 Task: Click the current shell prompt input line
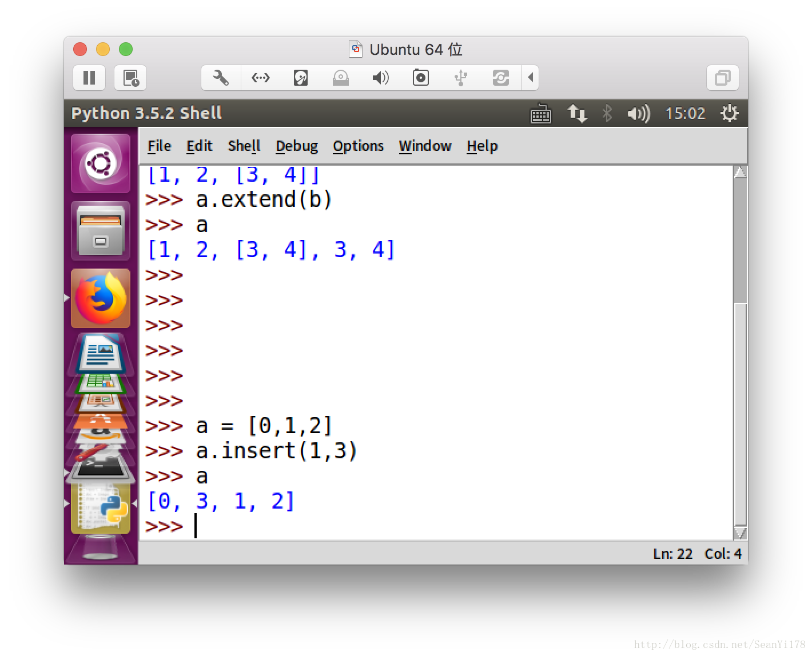pyautogui.click(x=436, y=526)
